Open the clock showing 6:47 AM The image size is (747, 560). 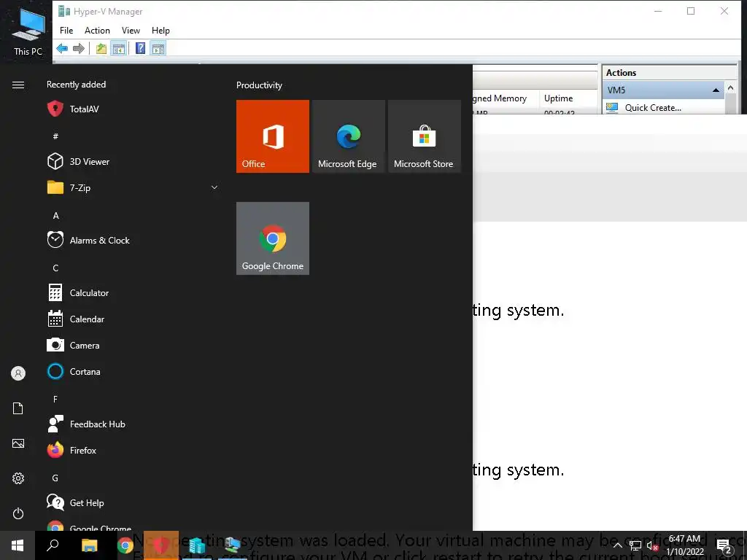pos(684,545)
